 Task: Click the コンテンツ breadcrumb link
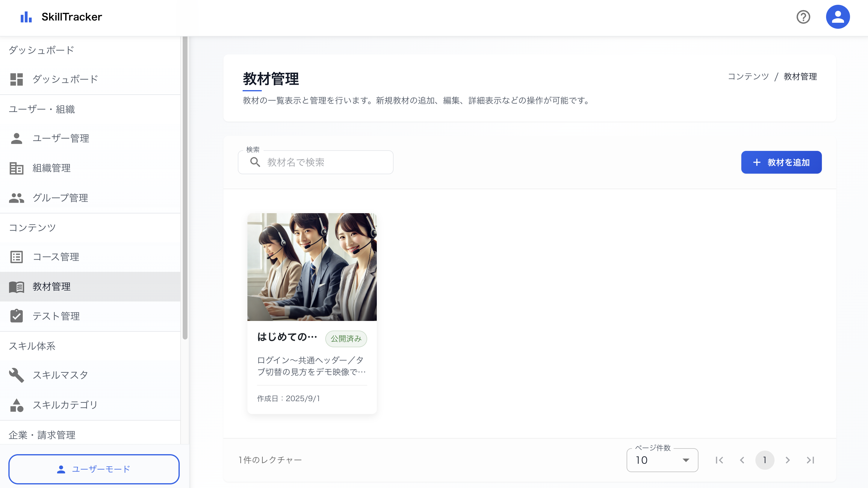pyautogui.click(x=748, y=76)
